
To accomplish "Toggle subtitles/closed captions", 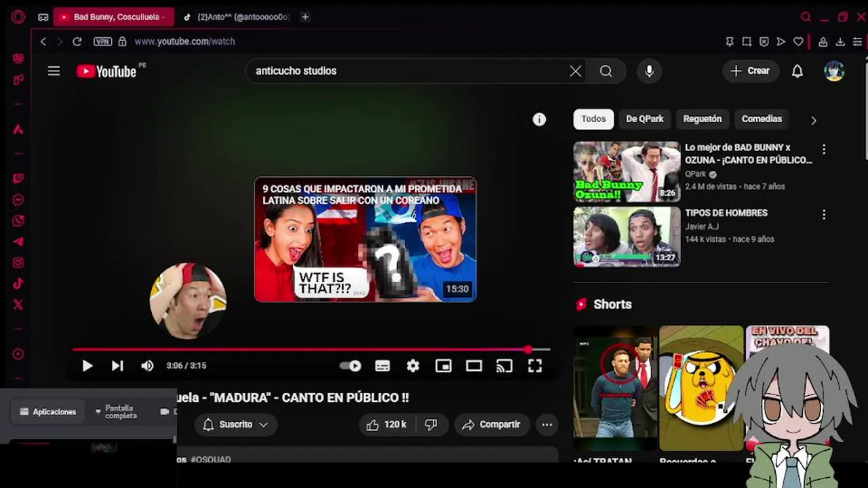I will 382,366.
